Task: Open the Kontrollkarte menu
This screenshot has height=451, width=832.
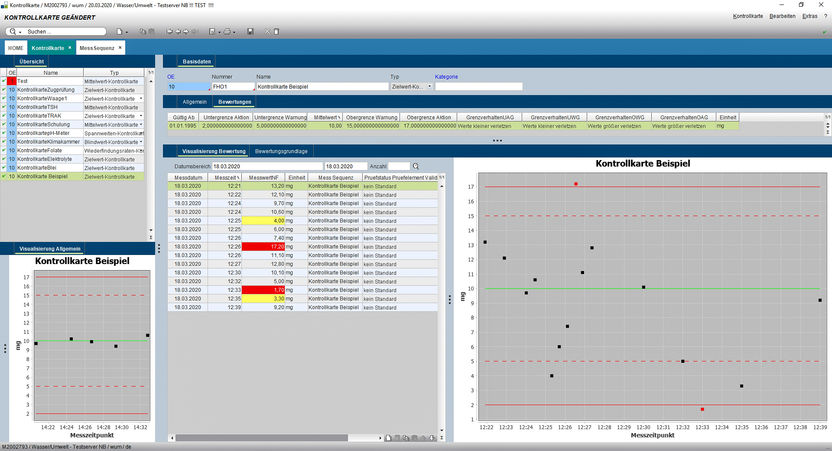Action: point(748,16)
